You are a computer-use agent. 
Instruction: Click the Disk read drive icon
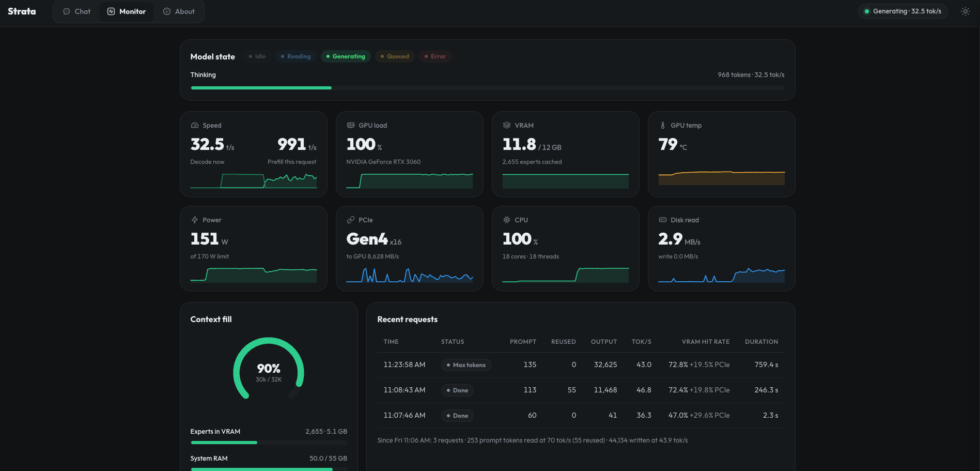(663, 220)
